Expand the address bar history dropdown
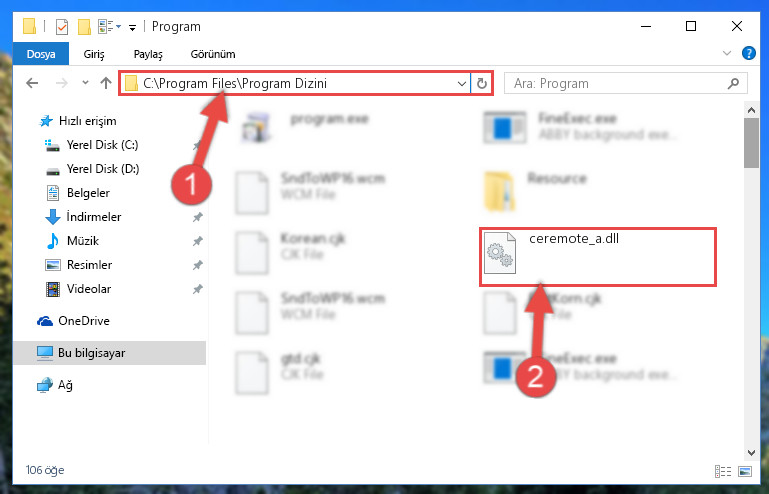The width and height of the screenshot is (769, 494). (461, 83)
